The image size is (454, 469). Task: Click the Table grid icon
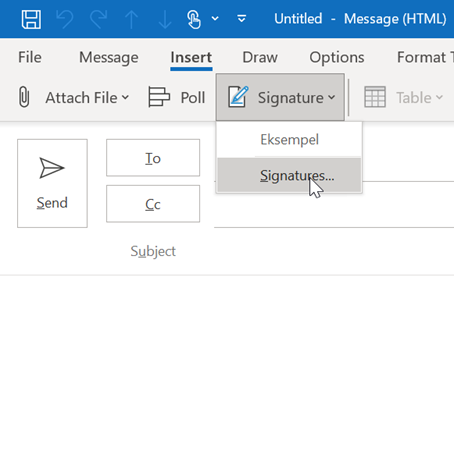(375, 97)
